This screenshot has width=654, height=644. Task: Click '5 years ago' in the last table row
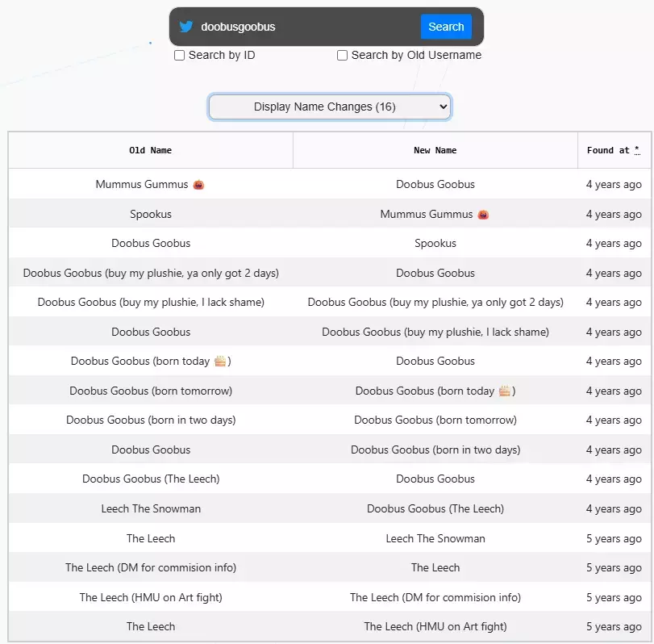click(x=614, y=627)
